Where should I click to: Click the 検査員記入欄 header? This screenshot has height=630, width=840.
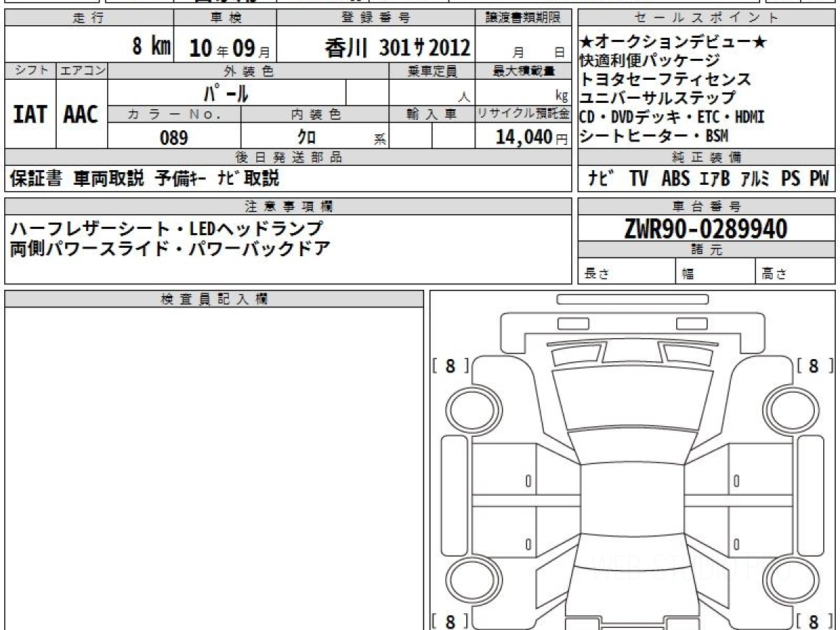214,299
